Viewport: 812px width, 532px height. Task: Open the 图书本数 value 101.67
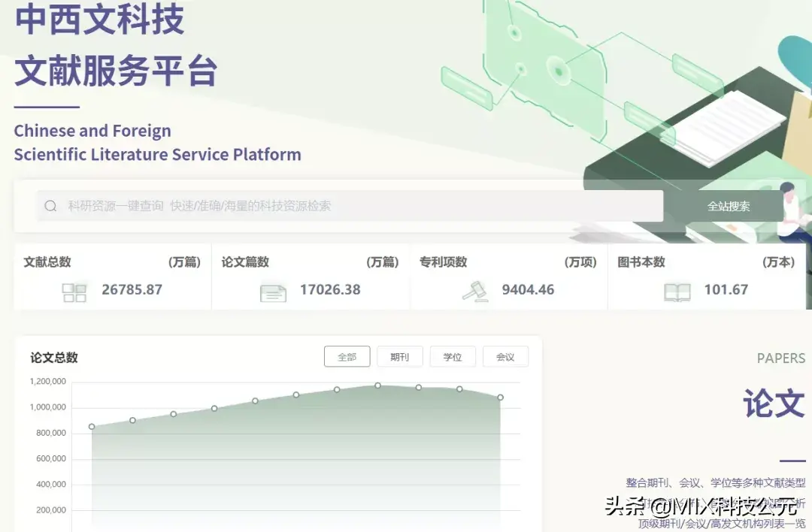726,289
